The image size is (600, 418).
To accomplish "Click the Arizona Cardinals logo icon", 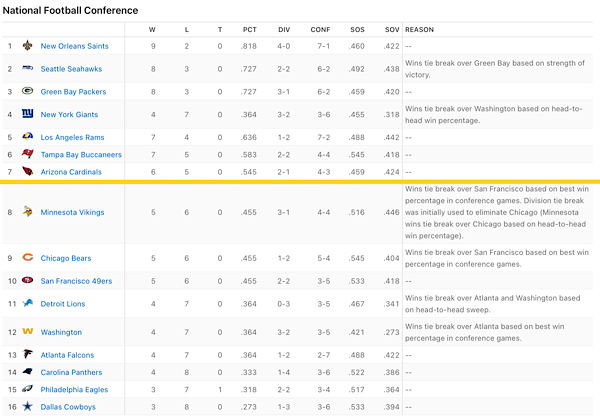I will [27, 171].
